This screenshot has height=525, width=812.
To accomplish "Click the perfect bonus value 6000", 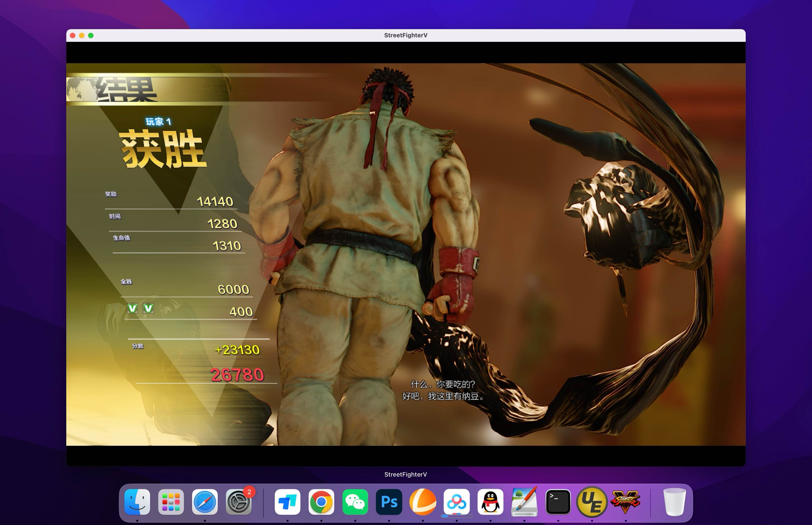I will pos(233,290).
